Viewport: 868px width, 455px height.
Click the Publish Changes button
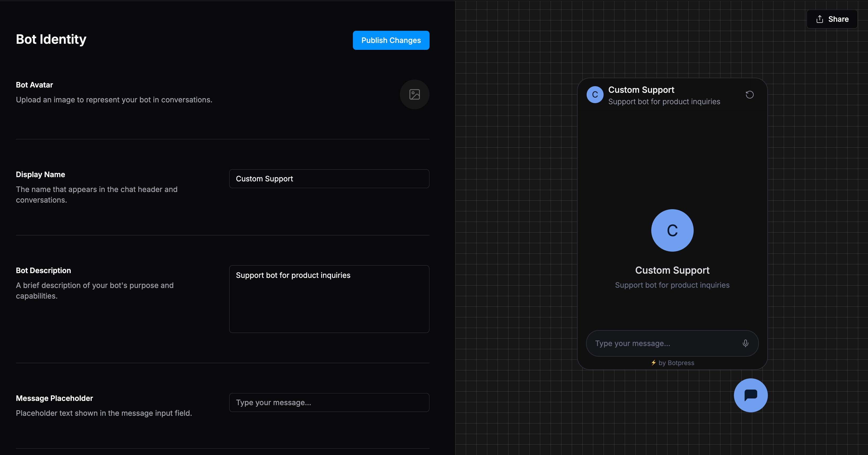(x=391, y=40)
